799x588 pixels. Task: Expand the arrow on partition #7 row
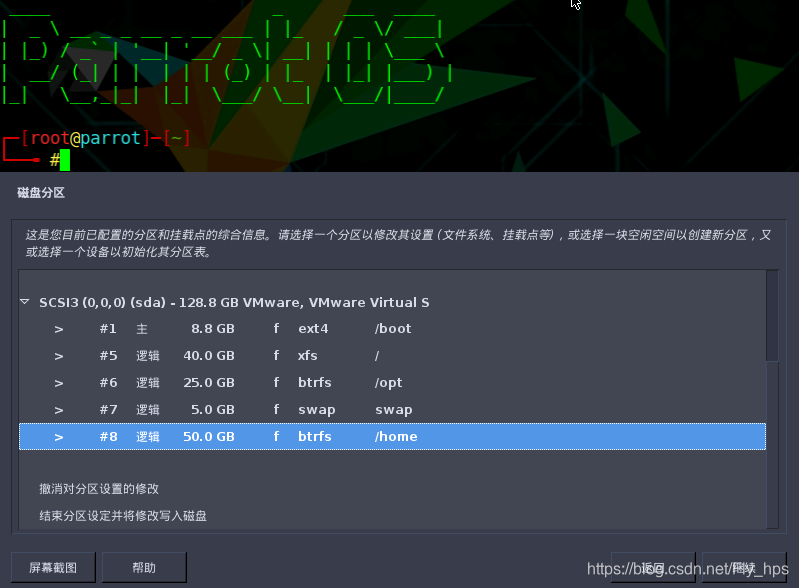pyautogui.click(x=59, y=410)
